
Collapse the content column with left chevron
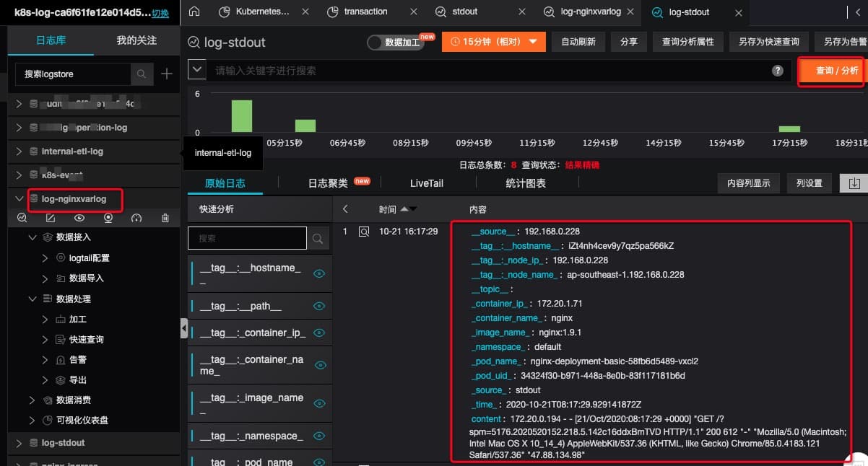345,209
